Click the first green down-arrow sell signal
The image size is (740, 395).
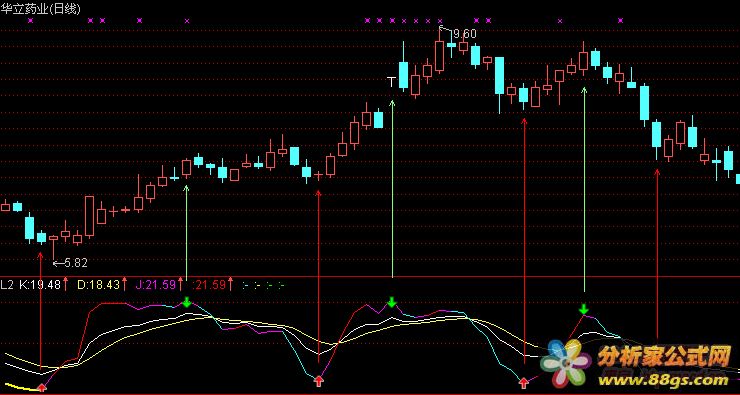pyautogui.click(x=187, y=302)
